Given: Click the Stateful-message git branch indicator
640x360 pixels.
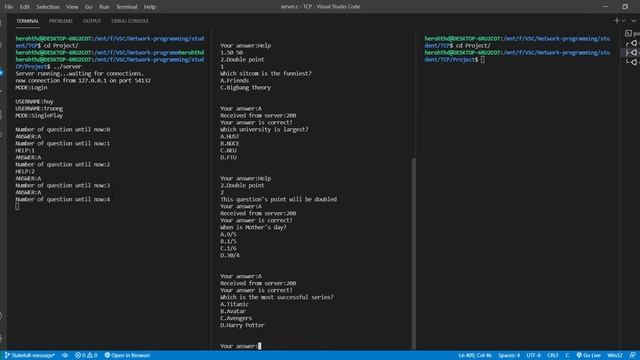Looking at the screenshot, I should [x=29, y=355].
